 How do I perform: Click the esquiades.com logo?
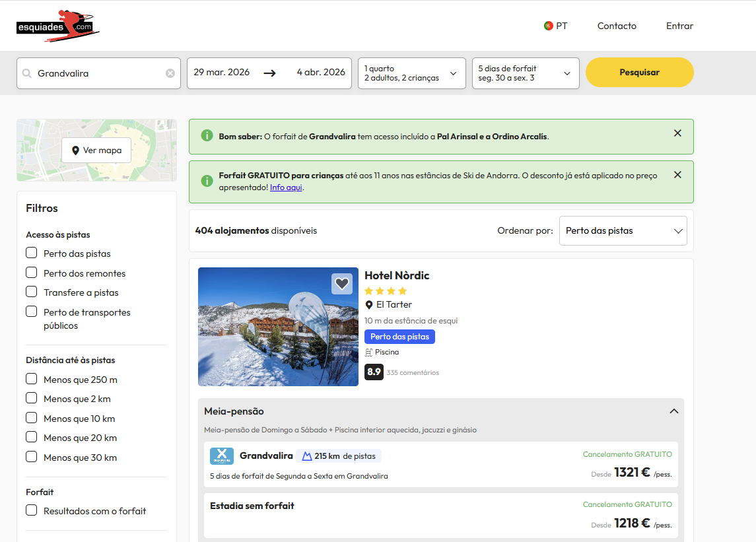tap(58, 26)
